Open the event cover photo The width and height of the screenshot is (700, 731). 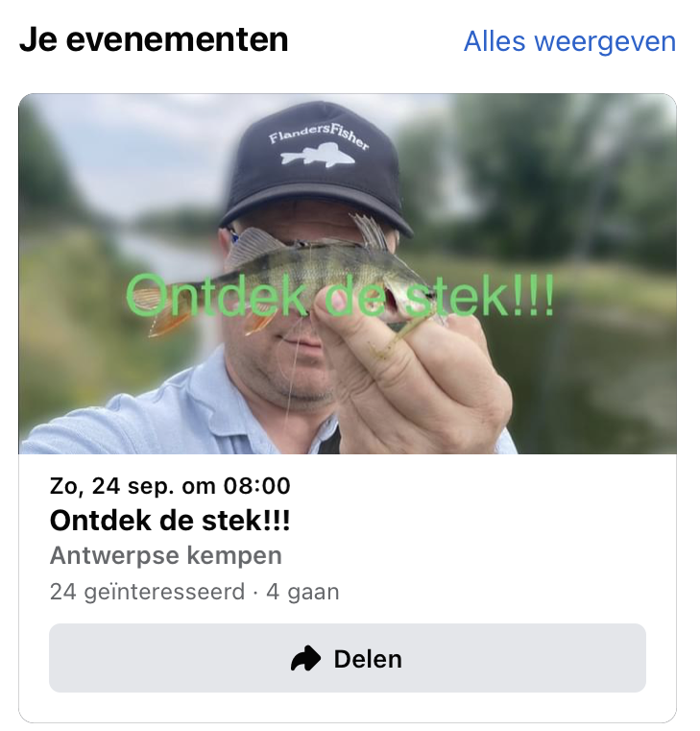(x=348, y=274)
